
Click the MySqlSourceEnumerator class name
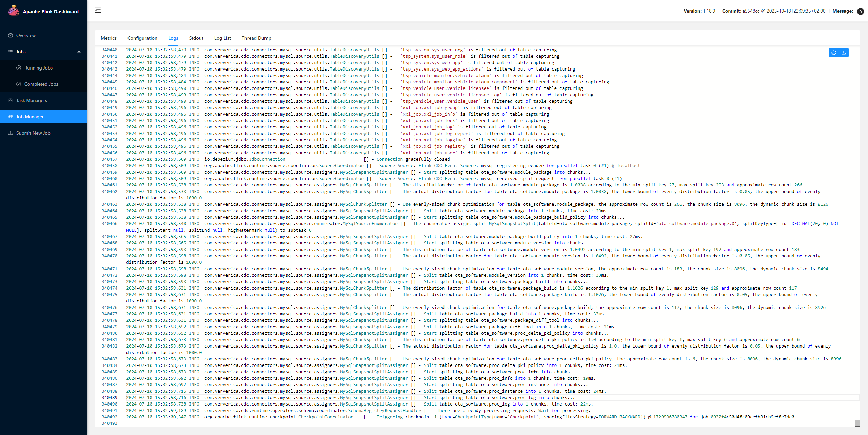pyautogui.click(x=370, y=223)
